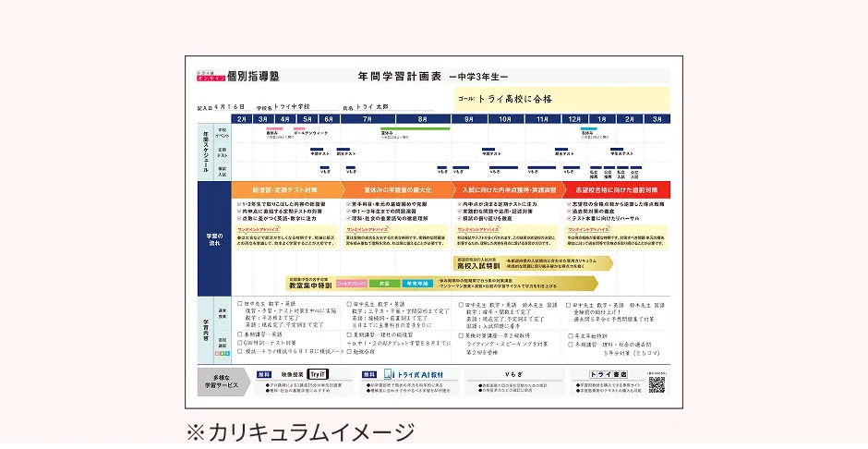Image resolution: width=868 pixels, height=449 pixels.
Task: Click the トライ式AI教材 heading
Action: point(420,375)
